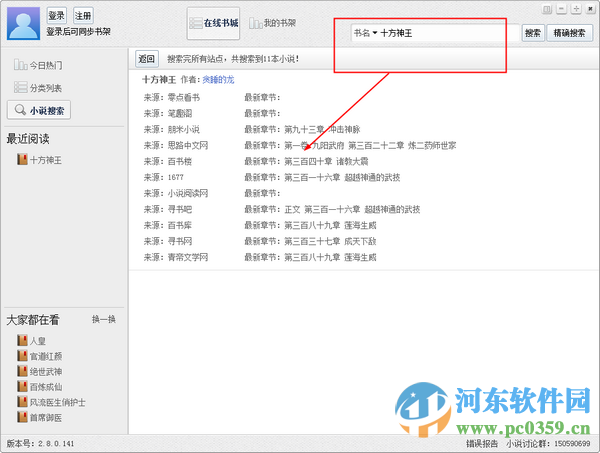This screenshot has height=453, width=600.
Task: Click the list icon on 在线书城 tab
Action: click(196, 23)
